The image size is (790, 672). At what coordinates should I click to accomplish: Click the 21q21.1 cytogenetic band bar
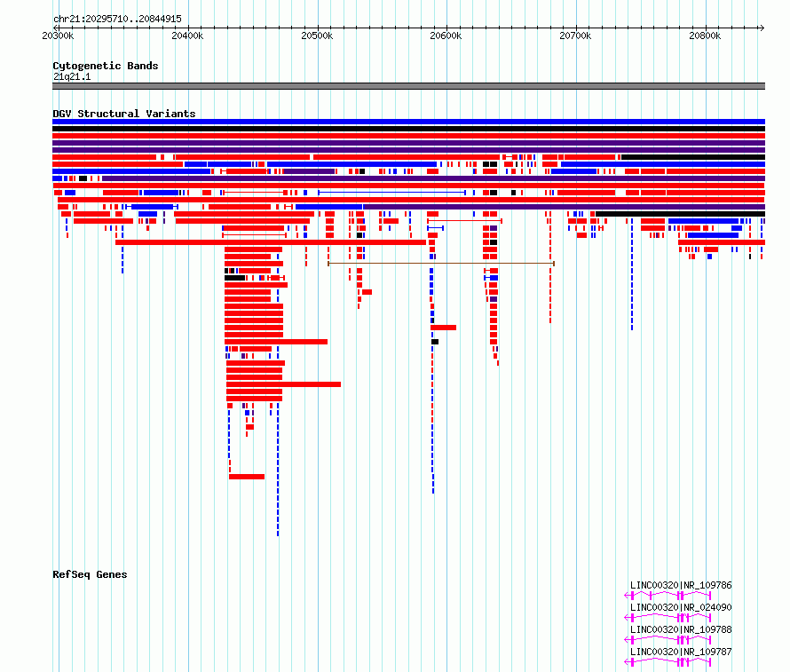pyautogui.click(x=408, y=86)
